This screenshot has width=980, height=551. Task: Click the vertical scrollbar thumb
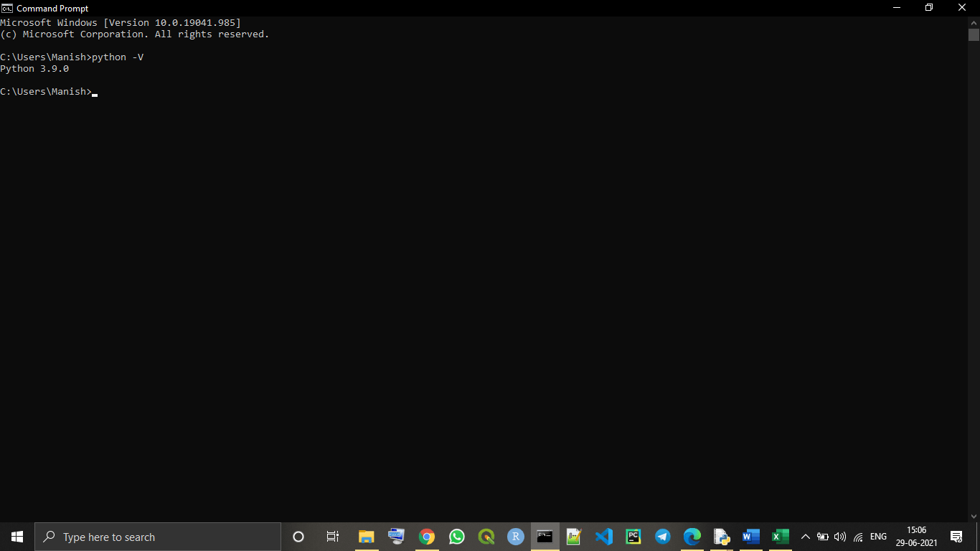pyautogui.click(x=974, y=34)
